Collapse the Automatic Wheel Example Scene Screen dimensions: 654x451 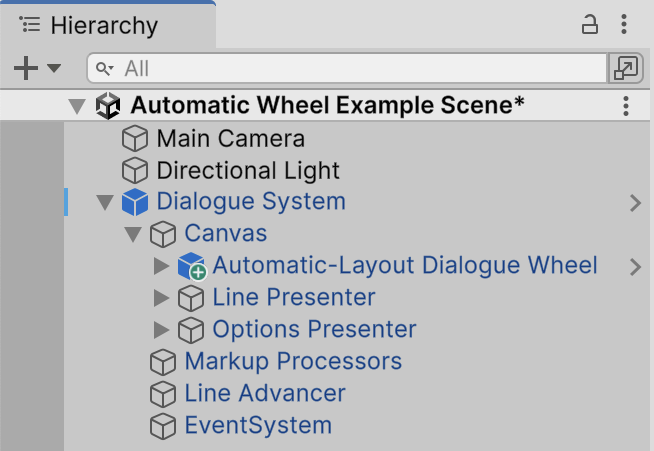pyautogui.click(x=77, y=106)
